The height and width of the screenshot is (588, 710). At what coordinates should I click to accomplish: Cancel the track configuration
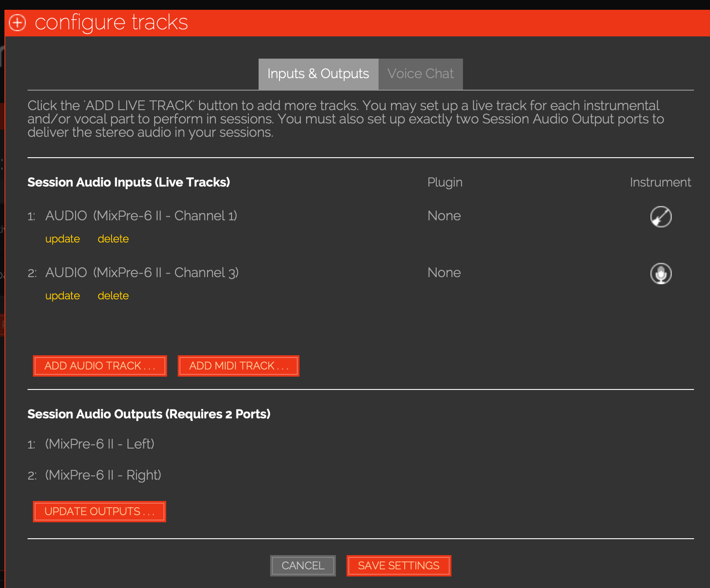pos(303,566)
